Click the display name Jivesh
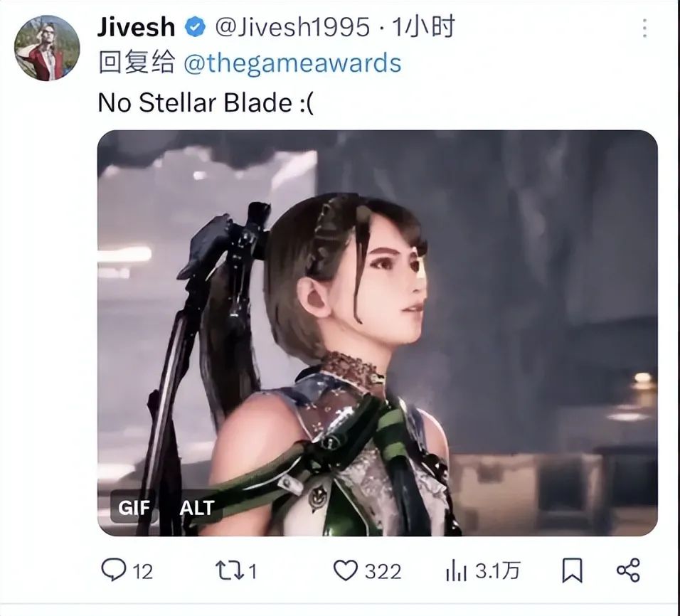The width and height of the screenshot is (680, 616). (136, 27)
